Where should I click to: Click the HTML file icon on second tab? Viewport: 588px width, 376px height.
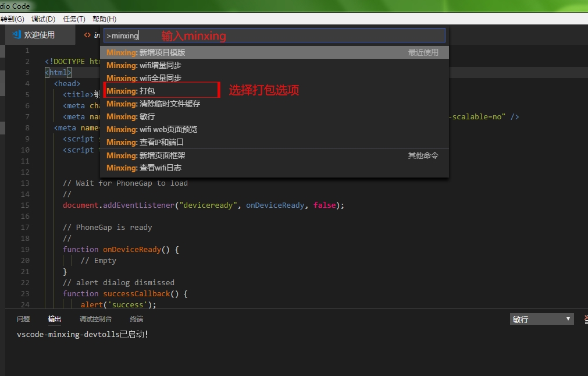[x=87, y=35]
